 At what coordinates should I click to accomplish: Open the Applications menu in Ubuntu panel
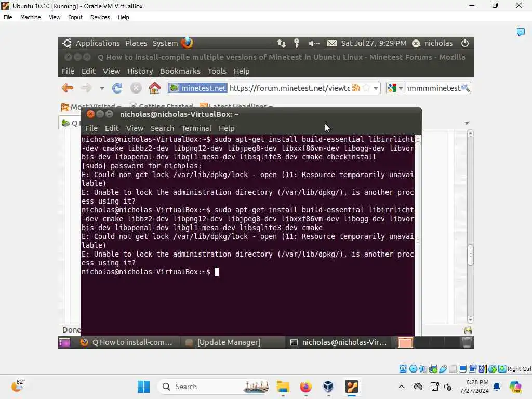click(98, 43)
